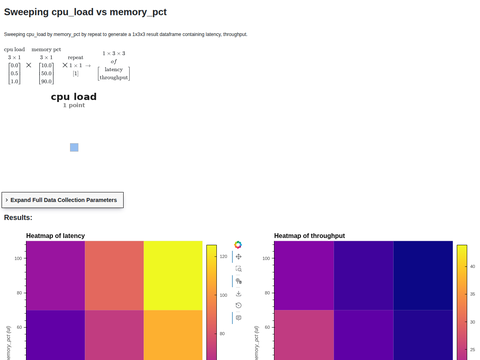
Task: Click the dark blue top-right throughput cell
Action: coord(423,275)
